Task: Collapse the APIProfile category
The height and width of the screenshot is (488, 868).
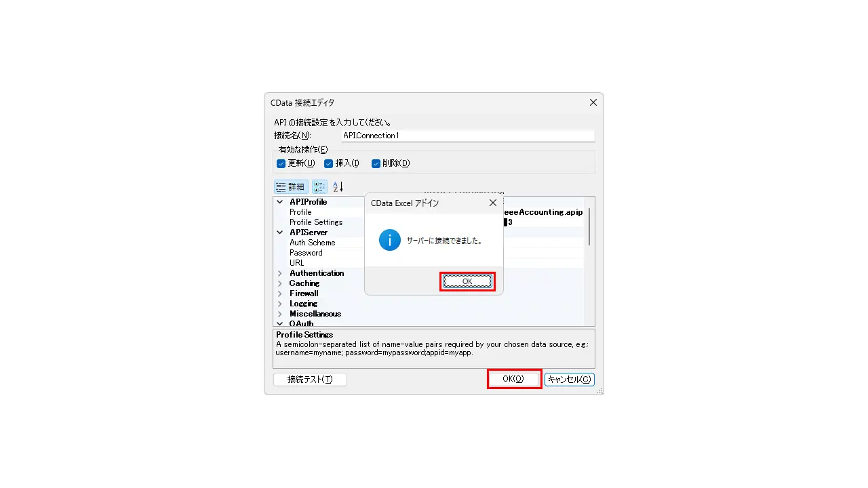Action: tap(280, 202)
